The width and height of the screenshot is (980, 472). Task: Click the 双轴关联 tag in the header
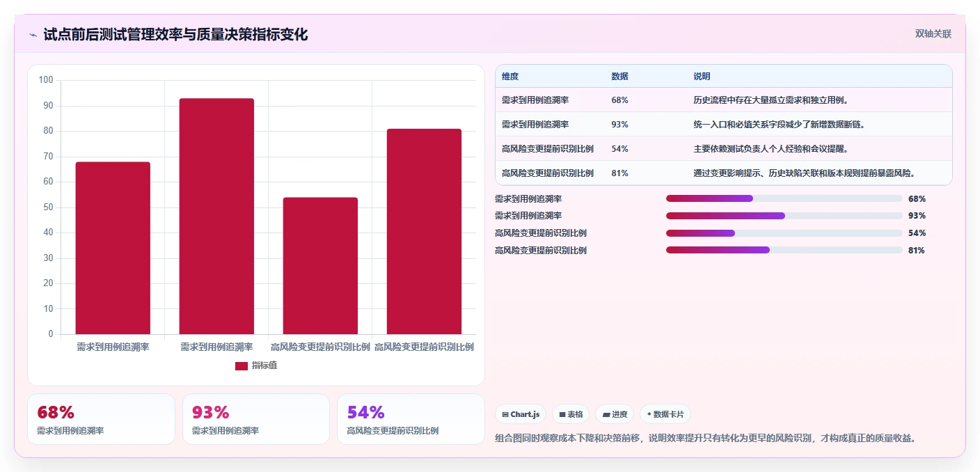click(x=933, y=33)
